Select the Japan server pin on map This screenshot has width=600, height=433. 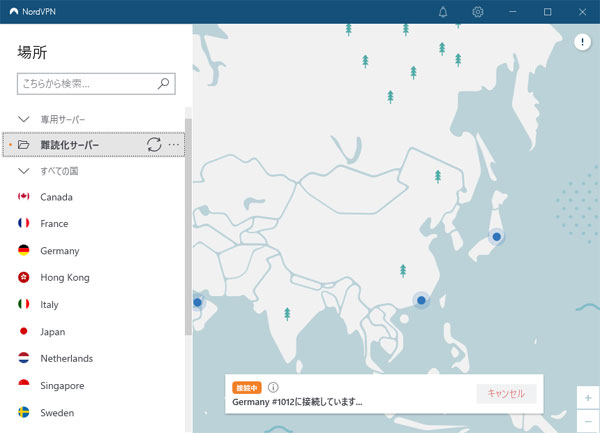[x=497, y=237]
